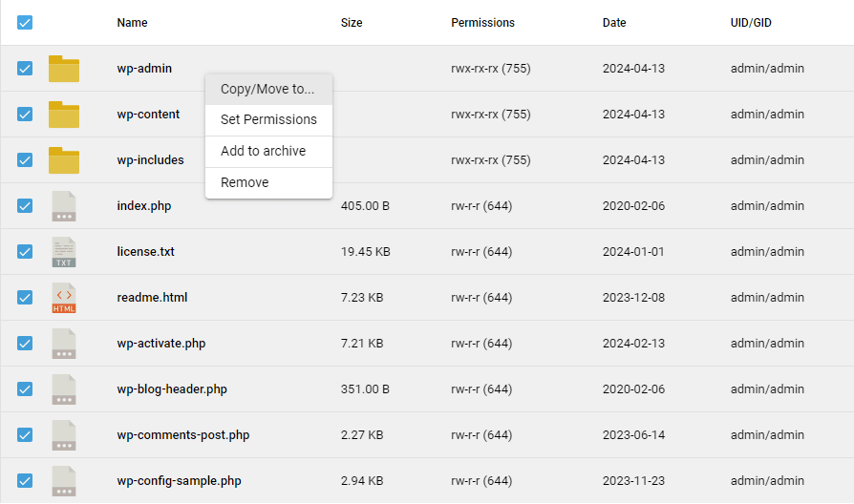Sort by the Size column header
This screenshot has width=854, height=504.
(x=352, y=23)
